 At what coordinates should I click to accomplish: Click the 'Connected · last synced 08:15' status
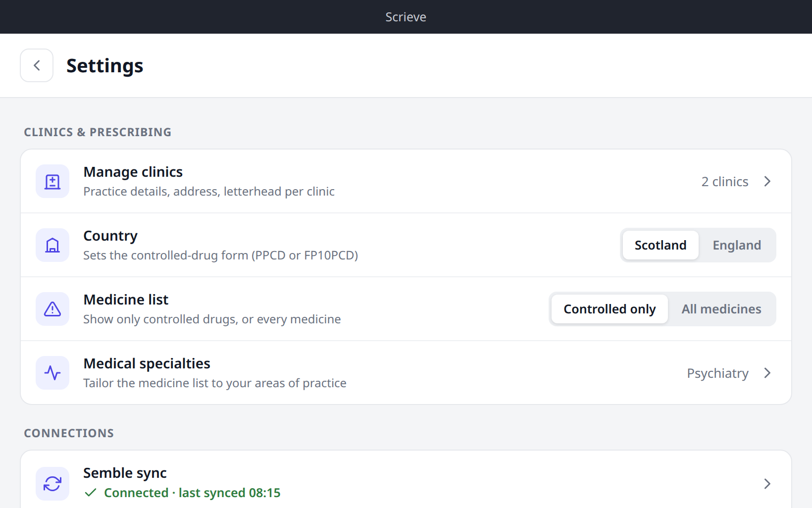(192, 493)
